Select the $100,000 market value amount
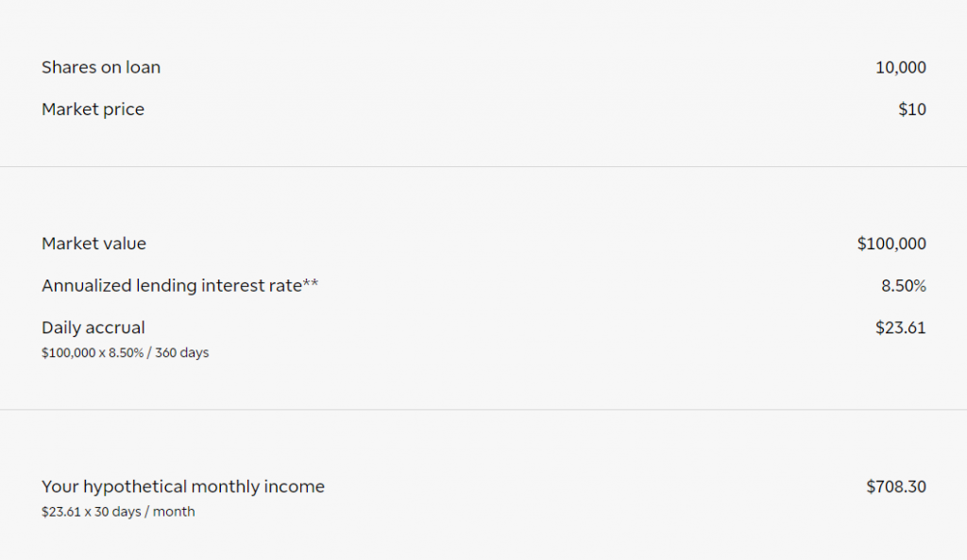Viewport: 967px width, 560px height. (x=891, y=244)
